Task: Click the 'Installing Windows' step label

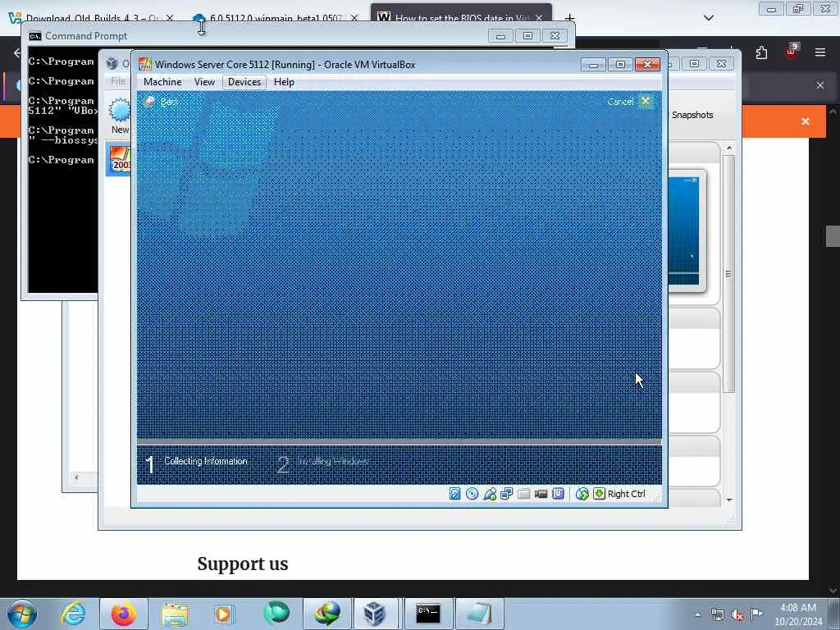Action: pyautogui.click(x=333, y=461)
